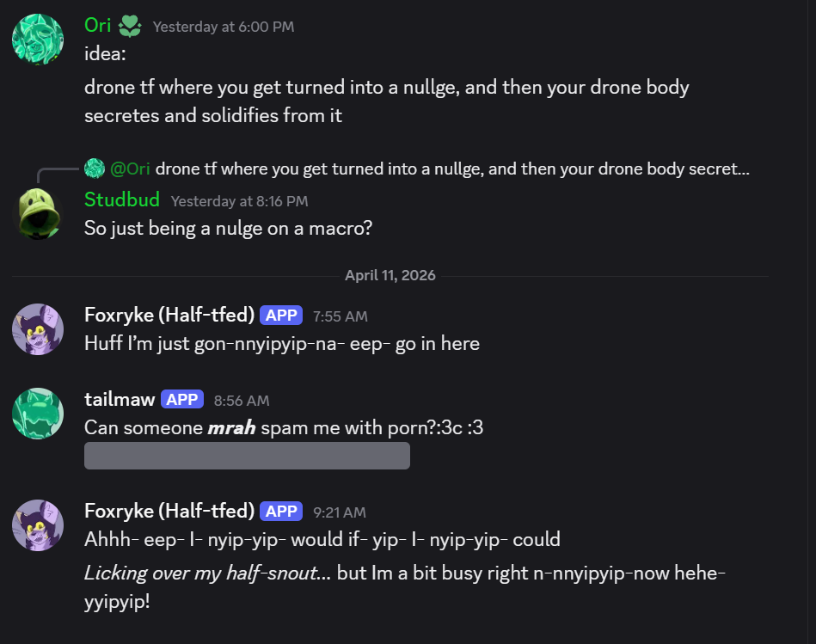Click the APP badge next to tailmaw
The height and width of the screenshot is (644, 816).
point(182,399)
